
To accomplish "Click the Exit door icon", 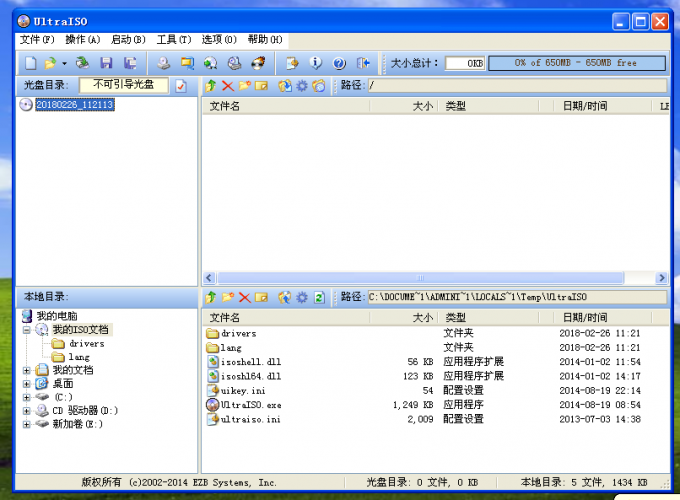I will click(363, 63).
